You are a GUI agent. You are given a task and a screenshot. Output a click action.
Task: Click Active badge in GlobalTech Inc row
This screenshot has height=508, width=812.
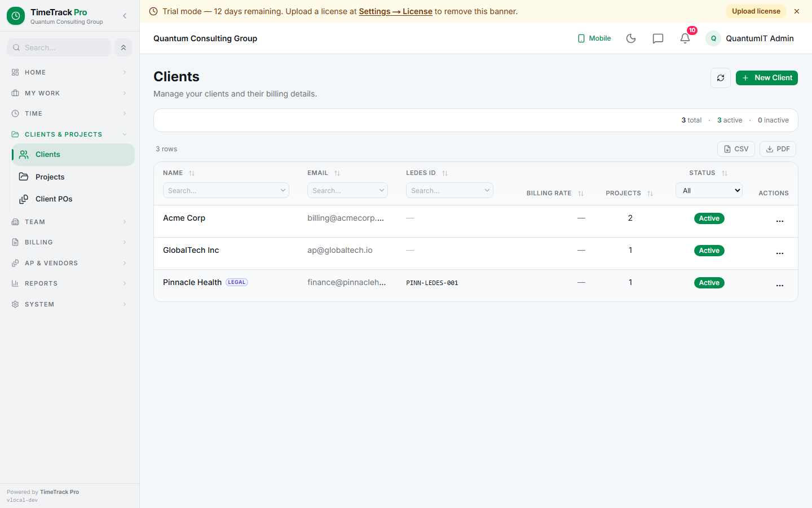[709, 251]
